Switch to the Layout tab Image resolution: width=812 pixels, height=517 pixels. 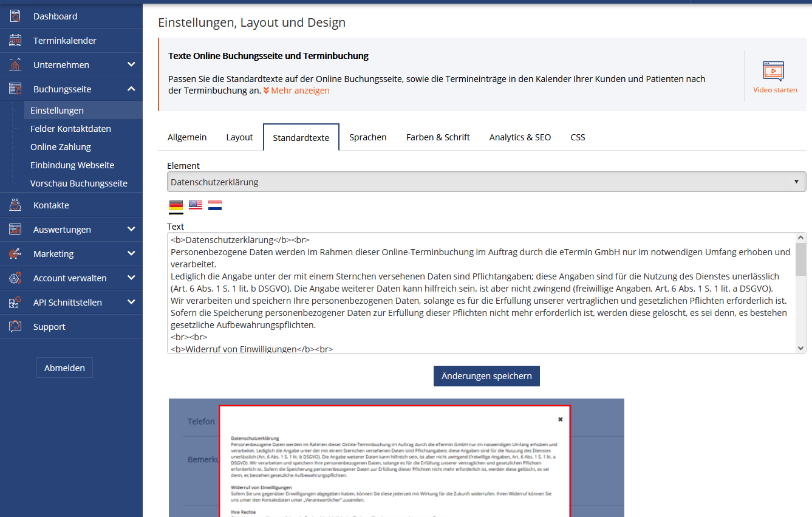[x=239, y=137]
